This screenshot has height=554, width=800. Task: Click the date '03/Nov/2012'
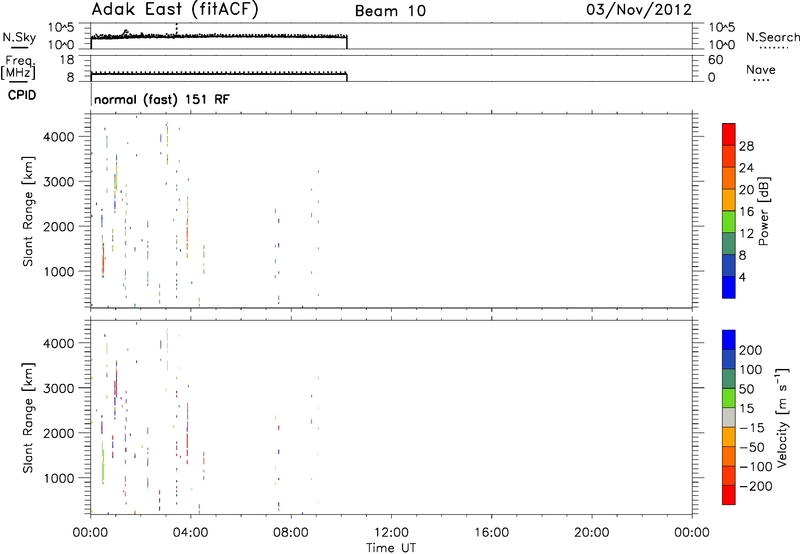(639, 10)
